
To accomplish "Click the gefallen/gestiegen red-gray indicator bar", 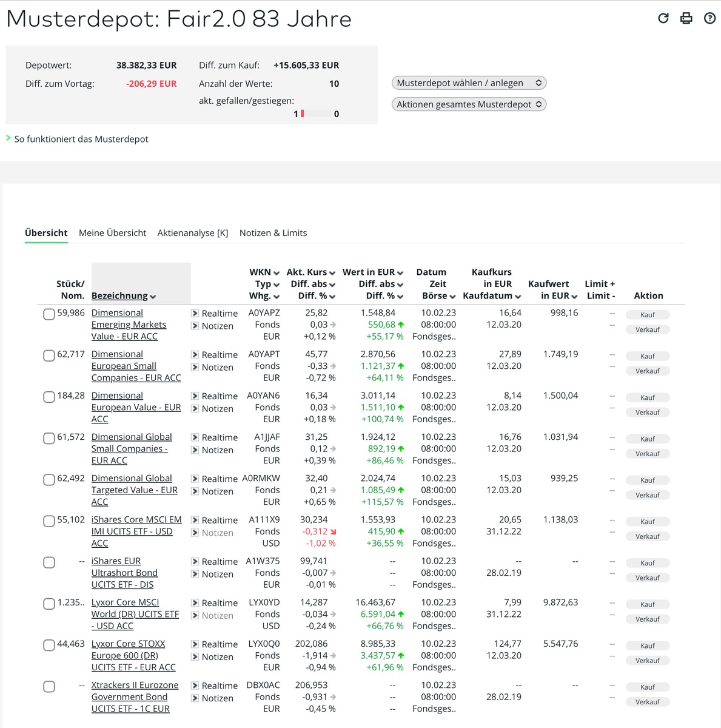I will [x=317, y=114].
